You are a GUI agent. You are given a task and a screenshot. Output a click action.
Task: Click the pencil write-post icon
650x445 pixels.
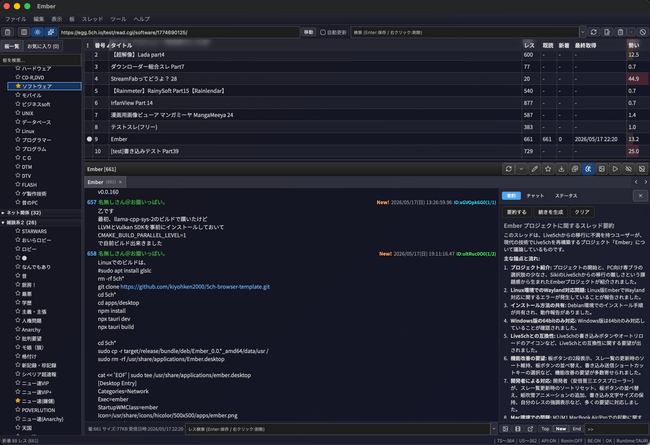pyautogui.click(x=535, y=169)
